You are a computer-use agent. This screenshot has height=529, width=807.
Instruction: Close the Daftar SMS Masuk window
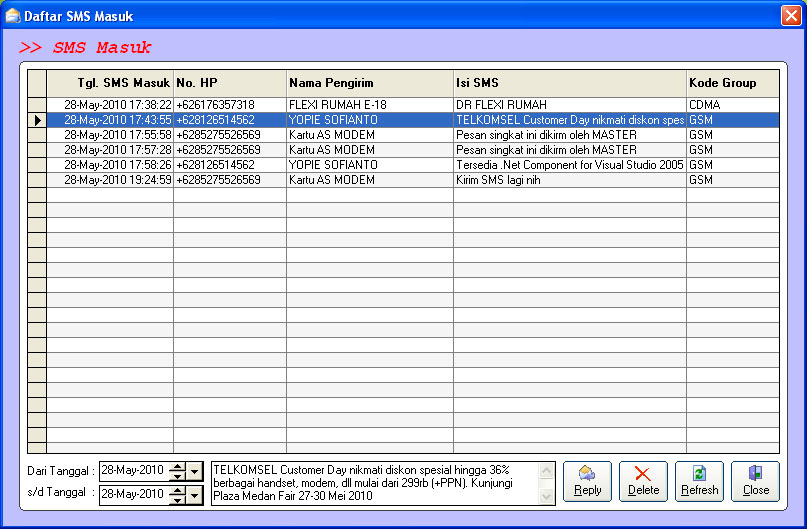tap(790, 16)
